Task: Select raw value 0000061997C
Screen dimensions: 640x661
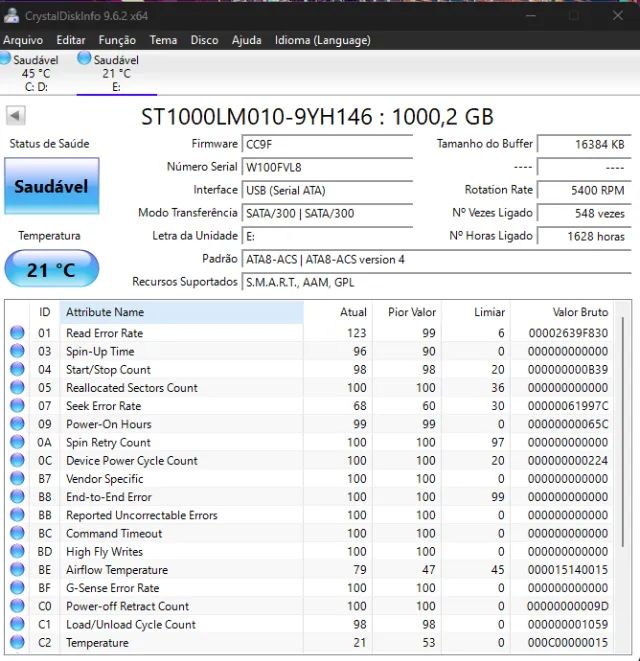Action: click(568, 406)
